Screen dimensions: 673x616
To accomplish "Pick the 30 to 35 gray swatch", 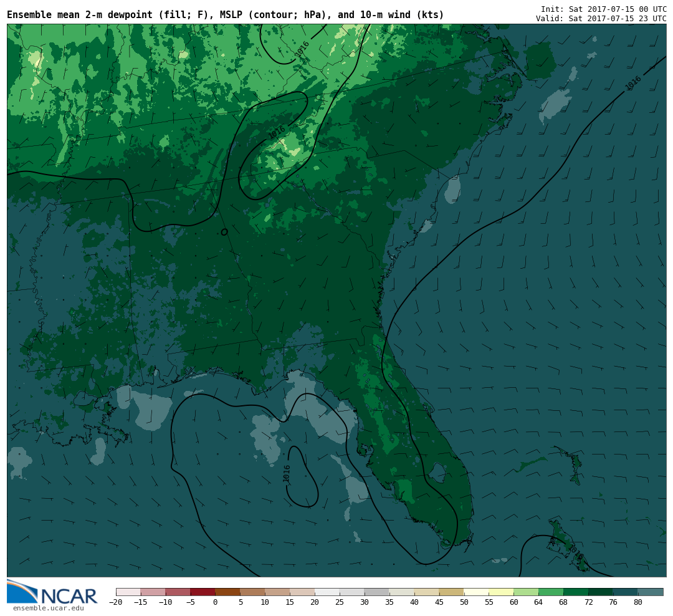I will point(377,592).
